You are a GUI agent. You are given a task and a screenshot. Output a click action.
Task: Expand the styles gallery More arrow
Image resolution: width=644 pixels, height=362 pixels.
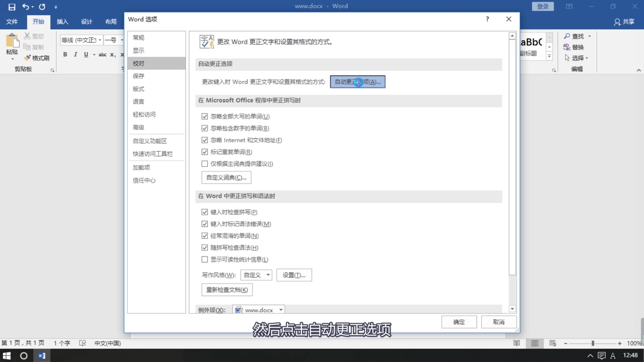tap(549, 57)
